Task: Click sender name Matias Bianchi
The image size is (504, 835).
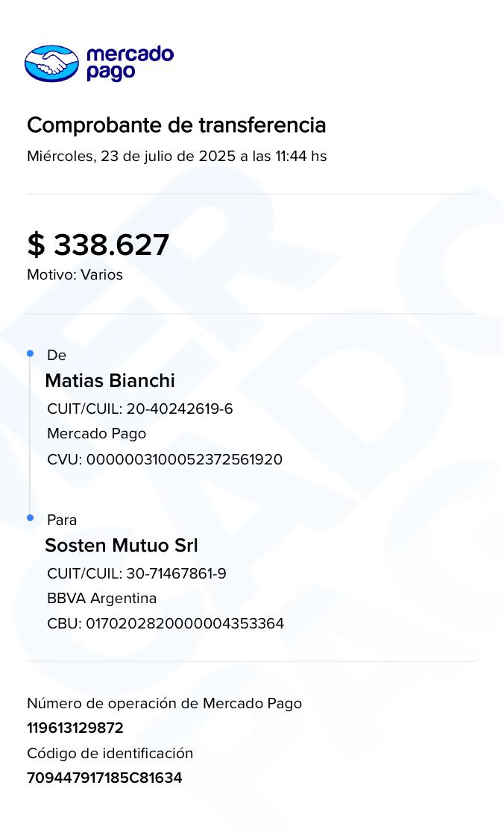Action: tap(110, 380)
